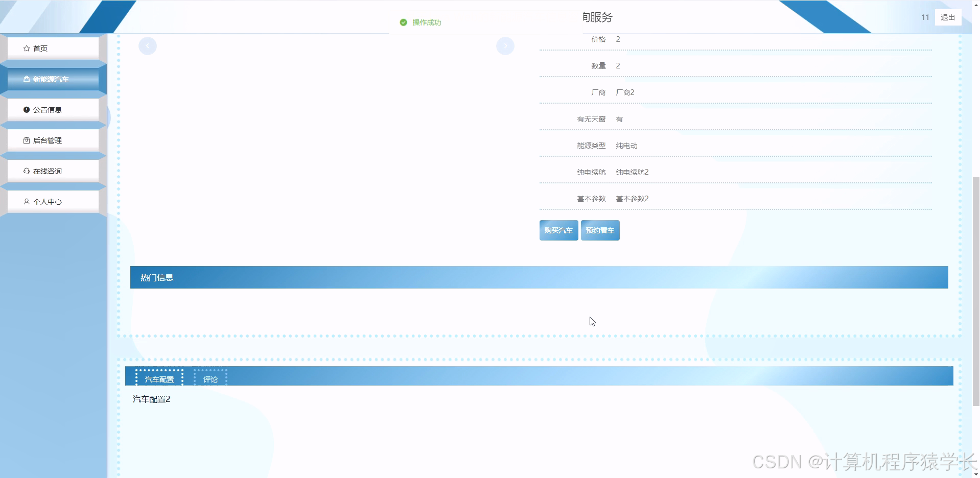Click the headset icon beside 在线咨询
The width and height of the screenshot is (980, 478).
tap(27, 171)
